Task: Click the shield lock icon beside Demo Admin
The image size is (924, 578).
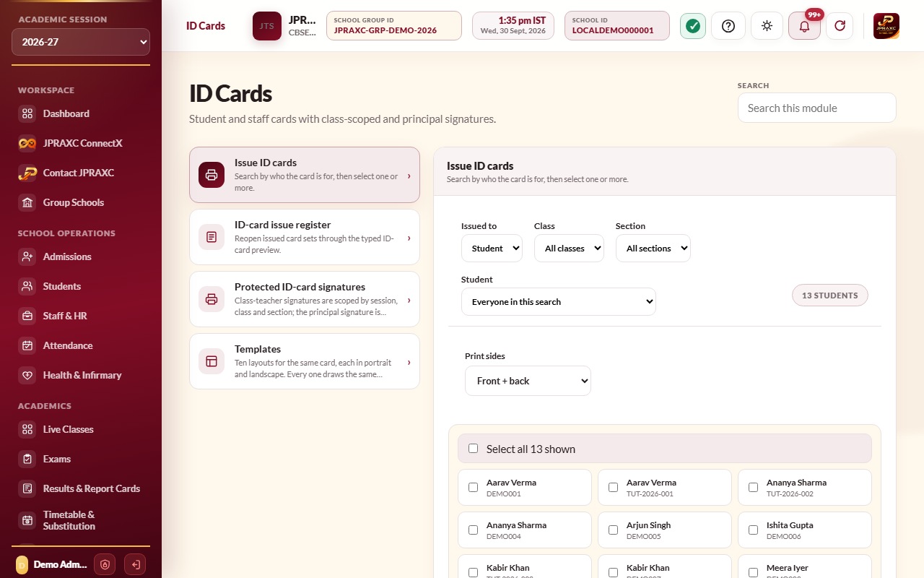Action: click(105, 564)
